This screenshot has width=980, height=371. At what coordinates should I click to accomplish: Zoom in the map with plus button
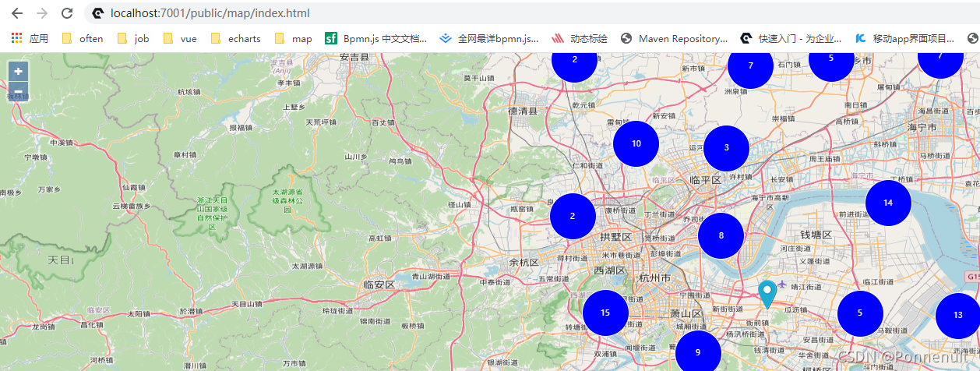pyautogui.click(x=18, y=71)
